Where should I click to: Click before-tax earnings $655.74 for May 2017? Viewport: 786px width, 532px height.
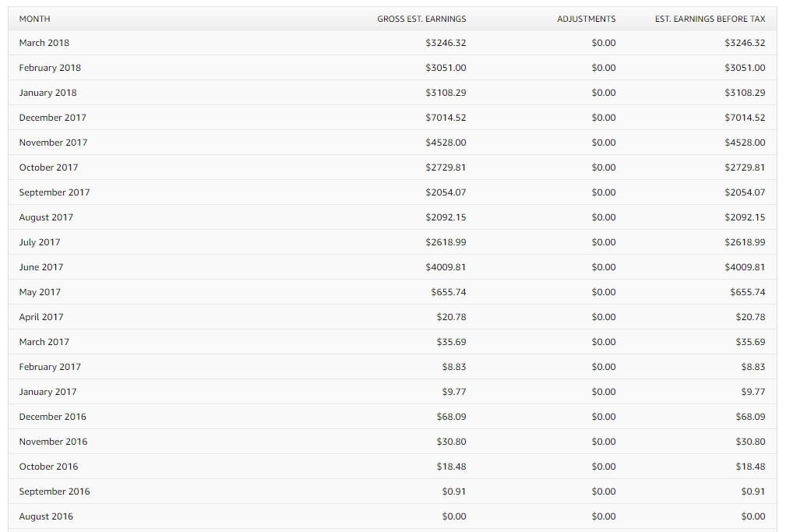click(x=748, y=292)
